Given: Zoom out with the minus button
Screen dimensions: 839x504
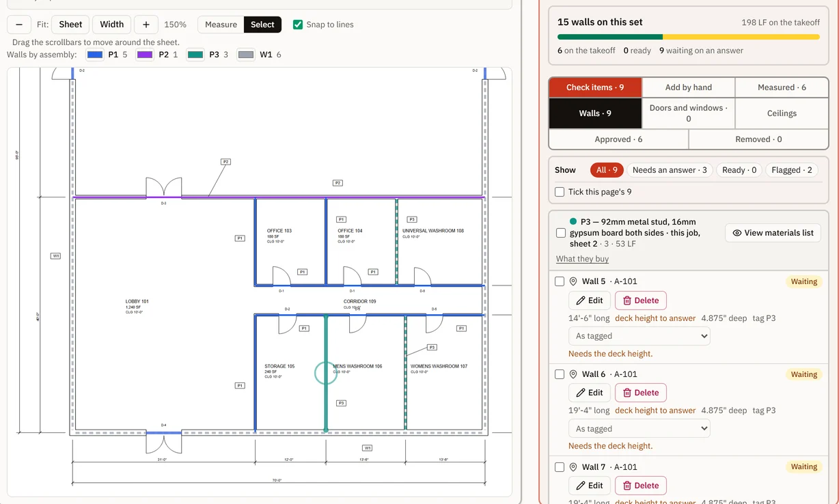Looking at the screenshot, I should coord(19,25).
